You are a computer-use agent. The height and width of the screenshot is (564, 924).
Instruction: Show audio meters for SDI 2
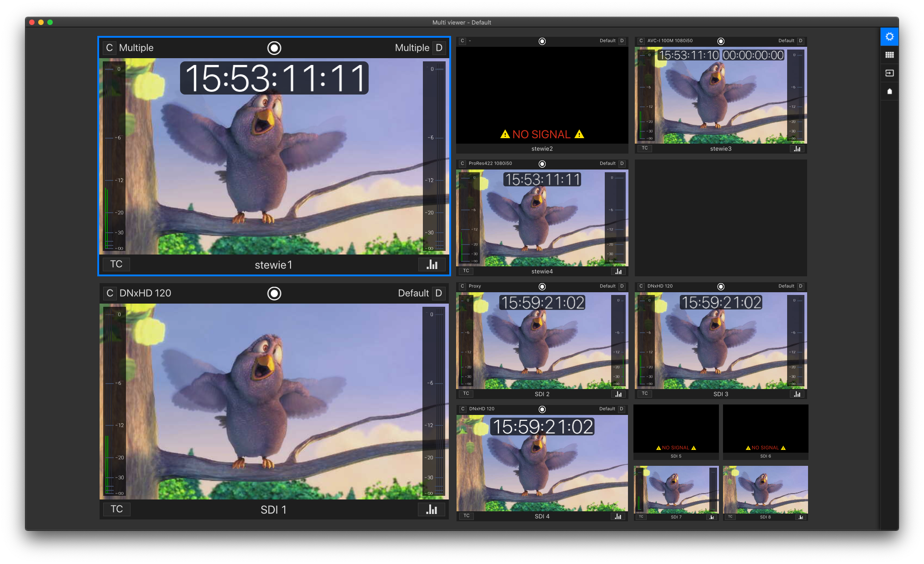[x=618, y=394]
